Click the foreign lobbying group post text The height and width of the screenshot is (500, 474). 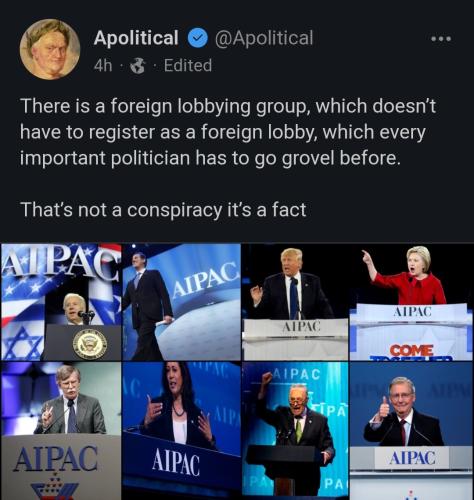(228, 132)
